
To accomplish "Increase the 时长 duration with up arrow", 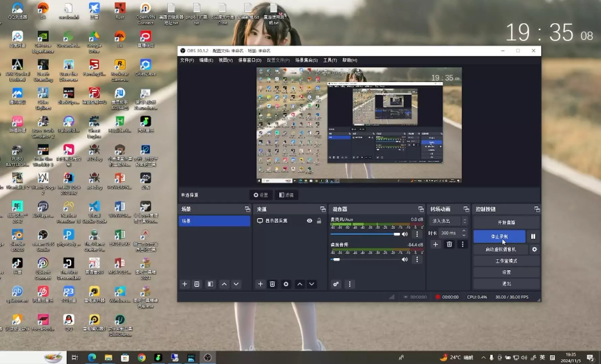I will (x=464, y=231).
